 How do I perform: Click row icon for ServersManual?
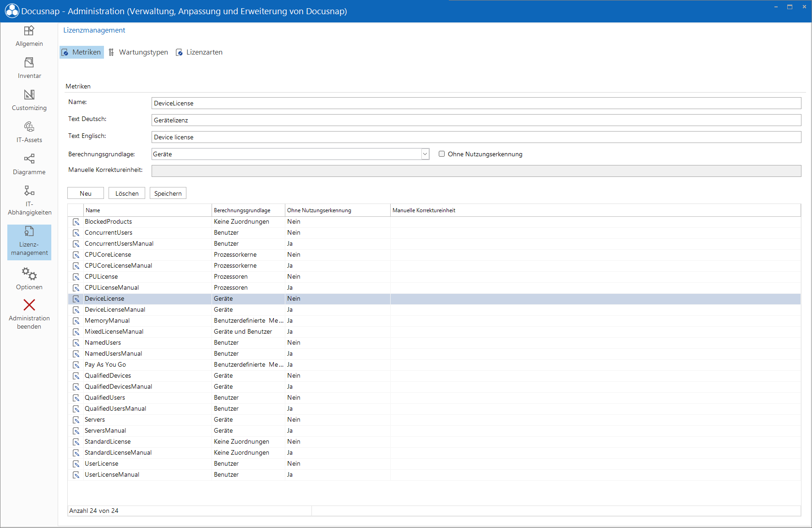tap(76, 431)
